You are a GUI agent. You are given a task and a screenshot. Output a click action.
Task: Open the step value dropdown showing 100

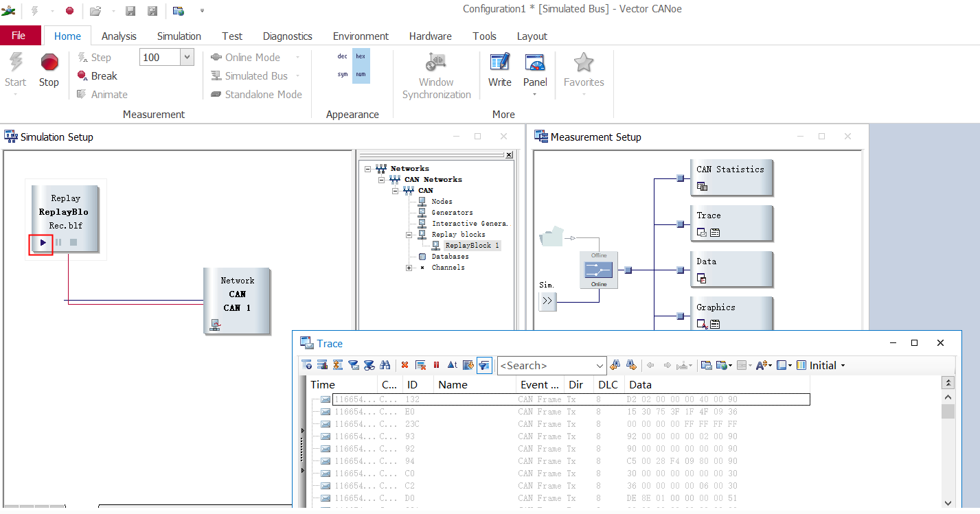pos(187,58)
